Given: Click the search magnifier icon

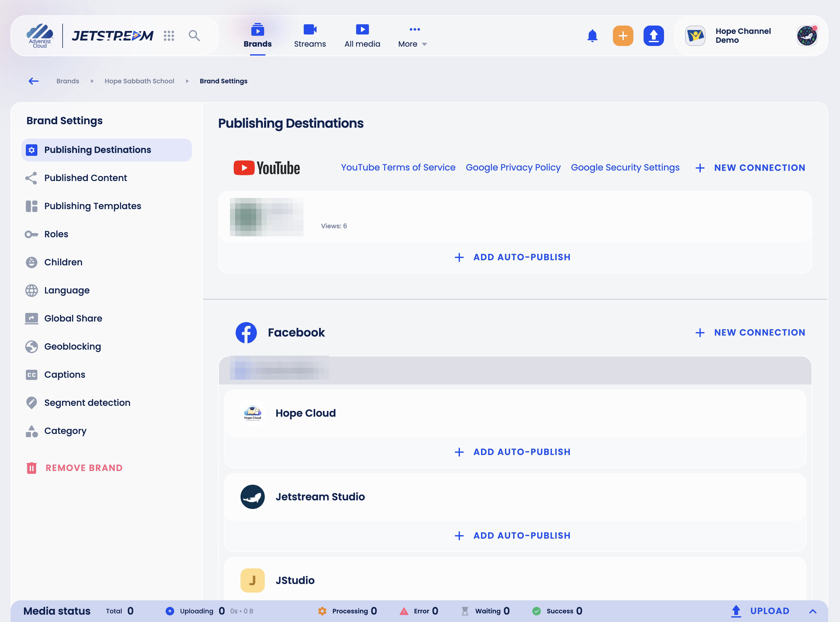Looking at the screenshot, I should [194, 36].
